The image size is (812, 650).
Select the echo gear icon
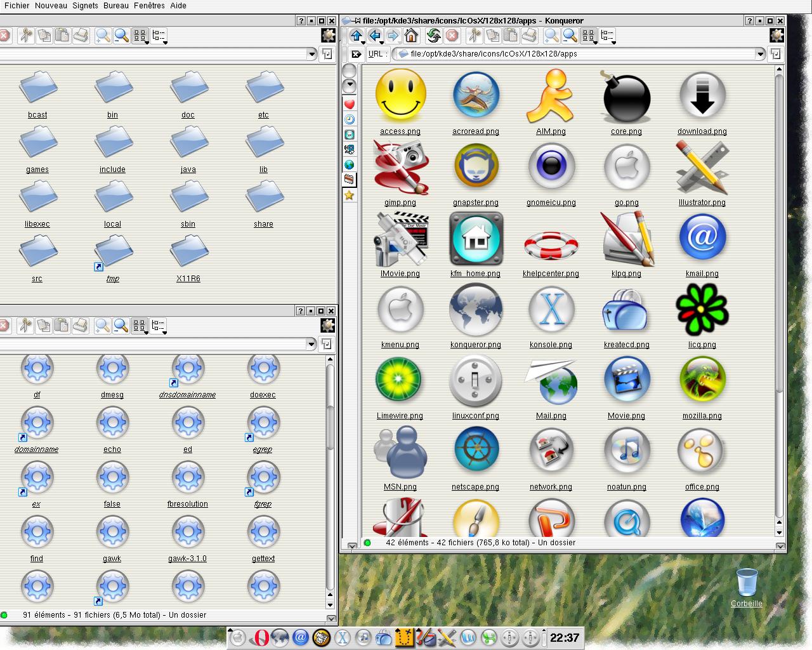[112, 422]
